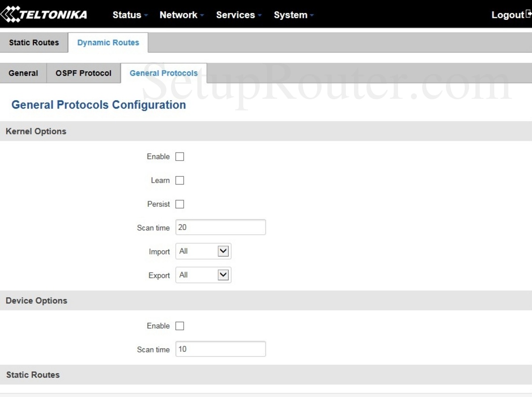
Task: Expand the Export dropdown
Action: pyautogui.click(x=203, y=275)
